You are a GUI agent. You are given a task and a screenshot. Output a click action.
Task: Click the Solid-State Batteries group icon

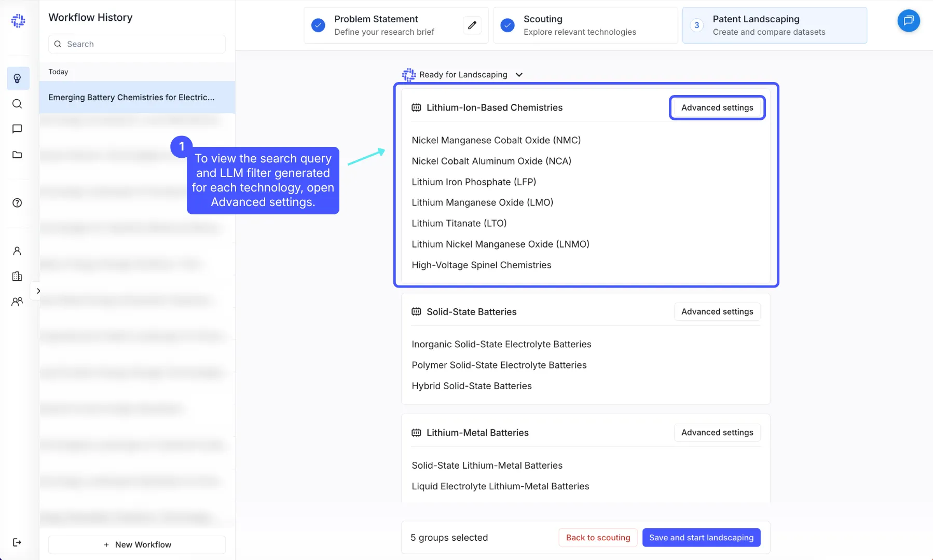[x=416, y=312]
